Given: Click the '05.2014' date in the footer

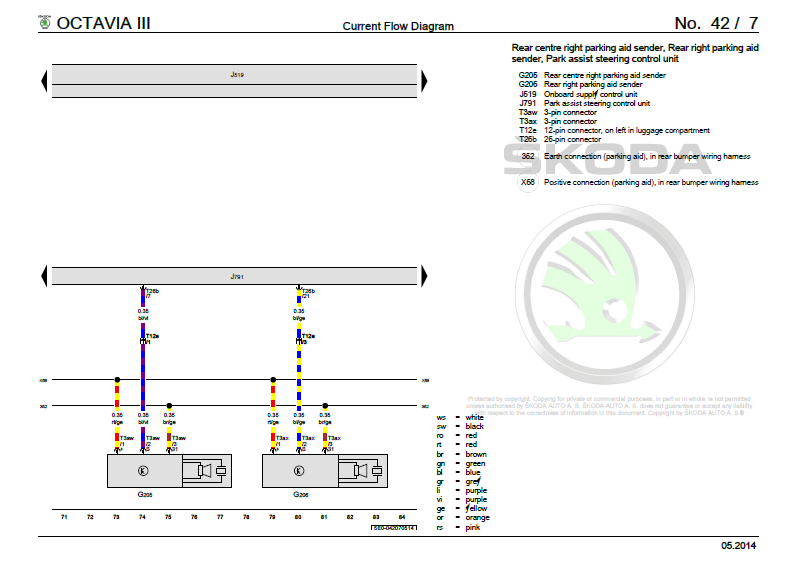Looking at the screenshot, I should pos(738,546).
